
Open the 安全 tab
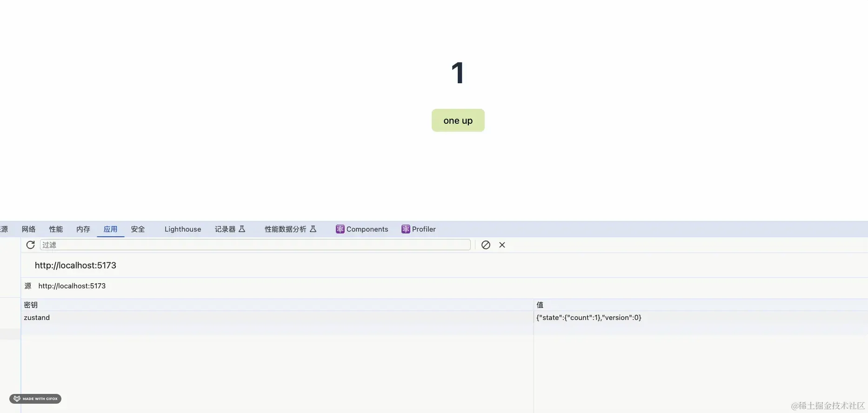coord(138,229)
